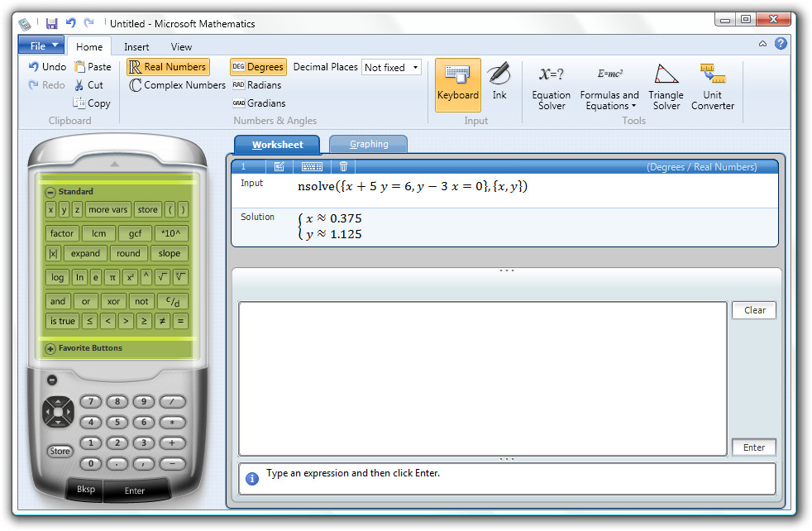This screenshot has width=812, height=531.
Task: Open the Unit Converter tool
Action: [713, 87]
